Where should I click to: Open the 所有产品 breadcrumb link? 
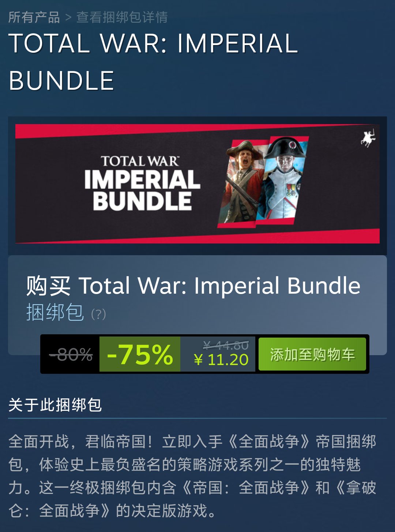pyautogui.click(x=34, y=17)
